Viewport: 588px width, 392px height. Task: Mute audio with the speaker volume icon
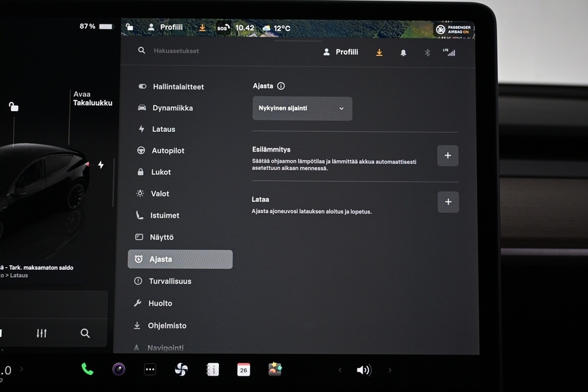pyautogui.click(x=363, y=370)
